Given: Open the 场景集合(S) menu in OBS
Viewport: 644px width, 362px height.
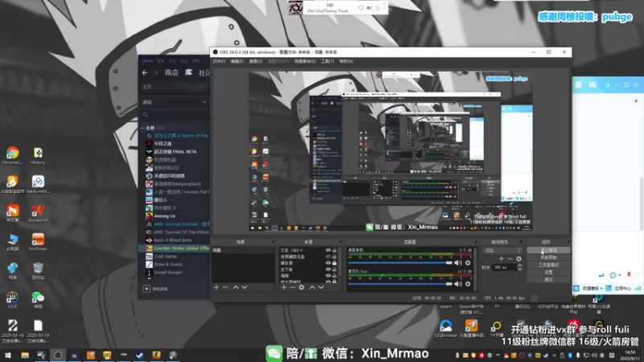Looking at the screenshot, I should click(305, 61).
